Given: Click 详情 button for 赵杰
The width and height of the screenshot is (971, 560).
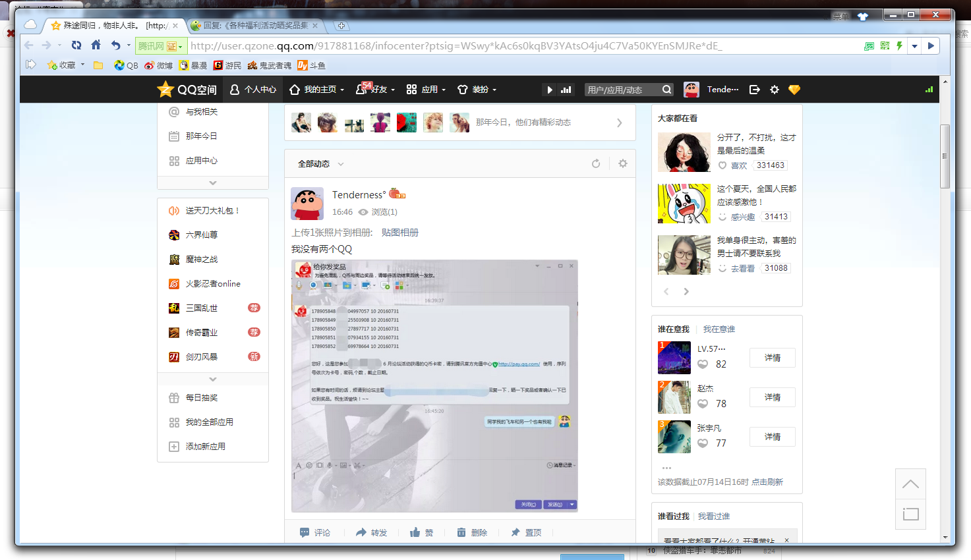Looking at the screenshot, I should click(x=773, y=397).
